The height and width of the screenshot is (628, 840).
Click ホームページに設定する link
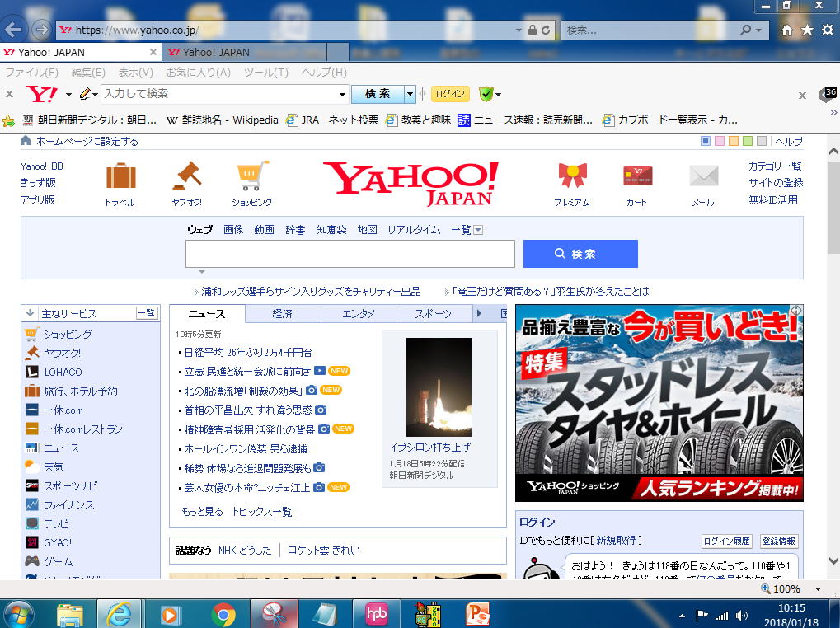tap(87, 141)
